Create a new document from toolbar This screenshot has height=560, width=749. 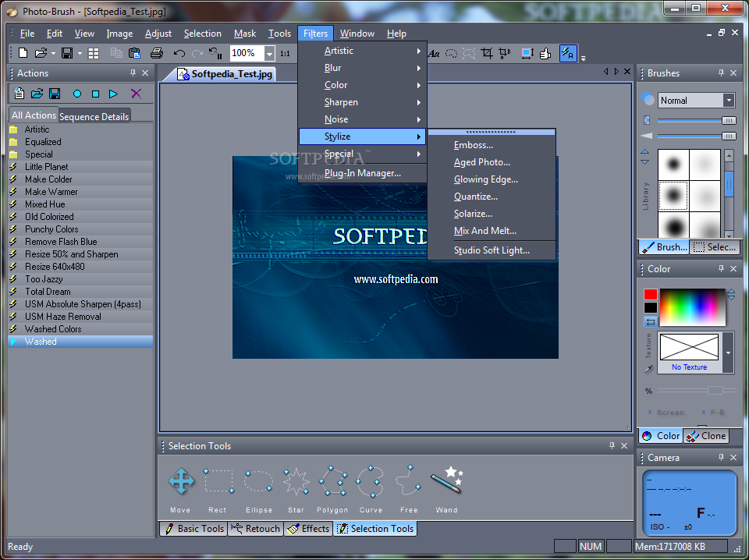click(23, 53)
